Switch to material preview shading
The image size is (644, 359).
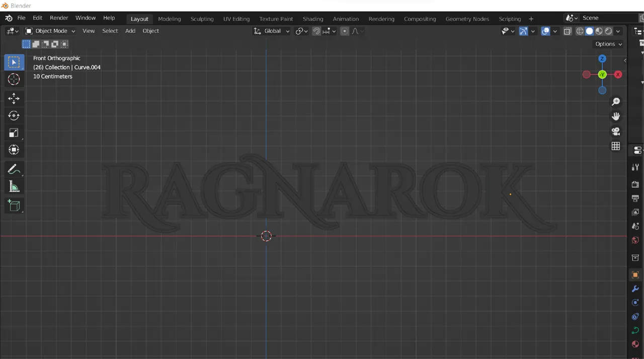tap(599, 31)
